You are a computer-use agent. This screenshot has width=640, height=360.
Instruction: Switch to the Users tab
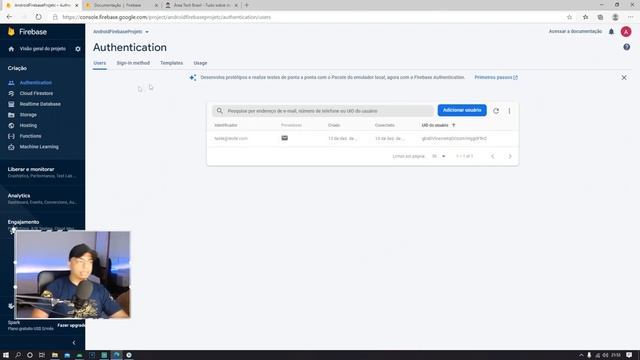coord(100,63)
